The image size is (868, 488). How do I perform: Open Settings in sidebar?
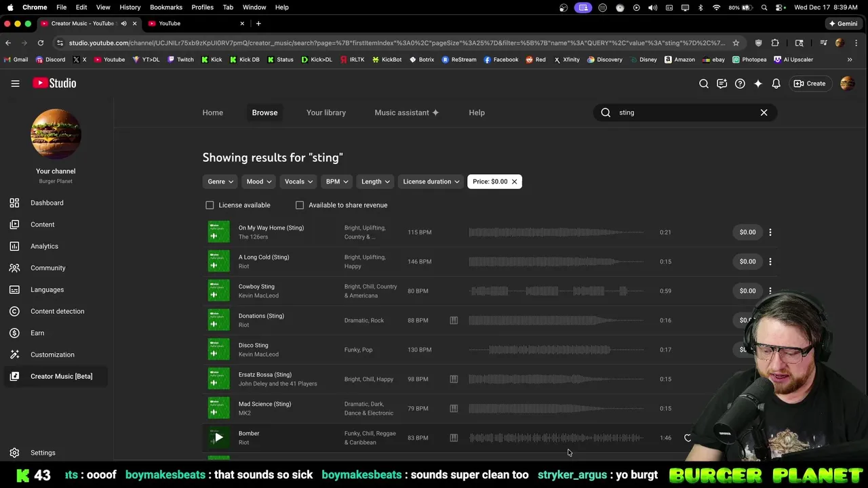tap(54, 453)
